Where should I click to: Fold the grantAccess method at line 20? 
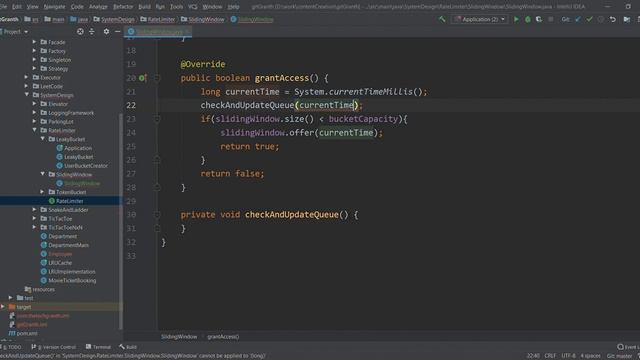coord(157,78)
